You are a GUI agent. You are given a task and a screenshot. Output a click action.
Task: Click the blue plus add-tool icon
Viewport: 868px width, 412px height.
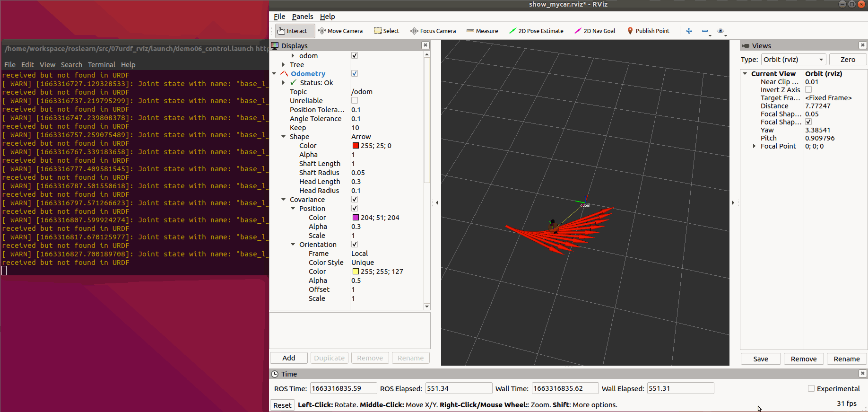click(689, 31)
